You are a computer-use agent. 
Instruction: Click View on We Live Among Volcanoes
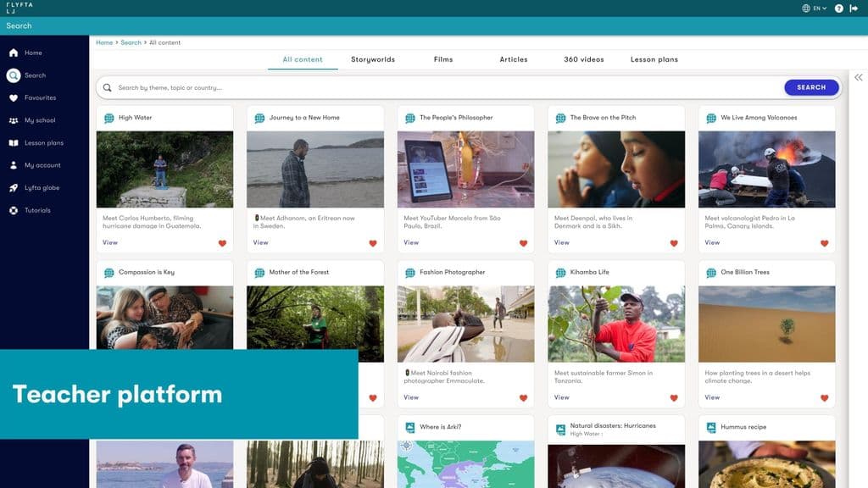tap(712, 242)
